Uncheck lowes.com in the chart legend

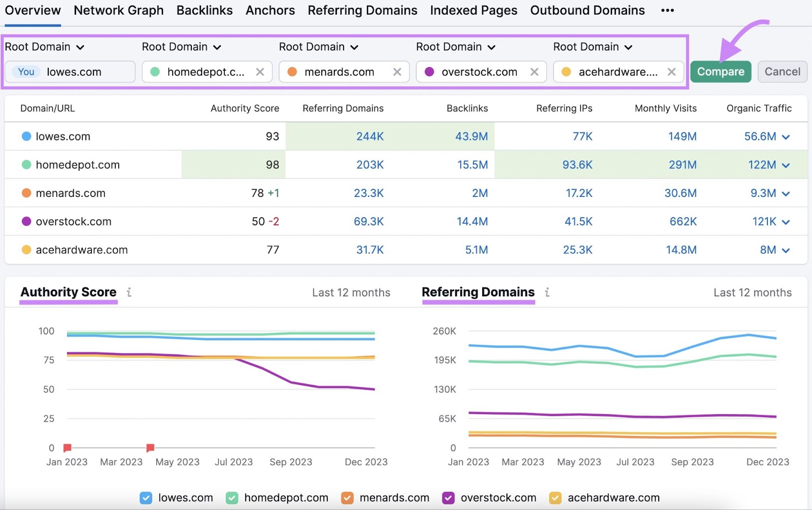[x=146, y=498]
